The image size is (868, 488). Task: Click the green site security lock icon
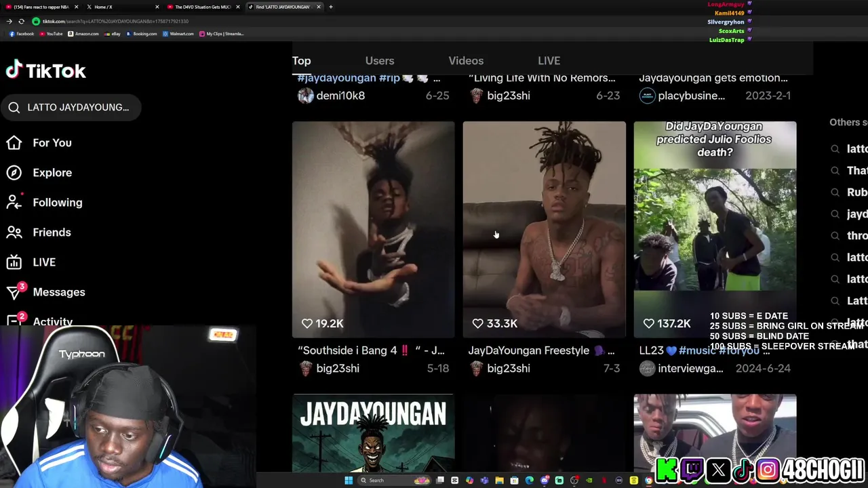click(x=36, y=21)
